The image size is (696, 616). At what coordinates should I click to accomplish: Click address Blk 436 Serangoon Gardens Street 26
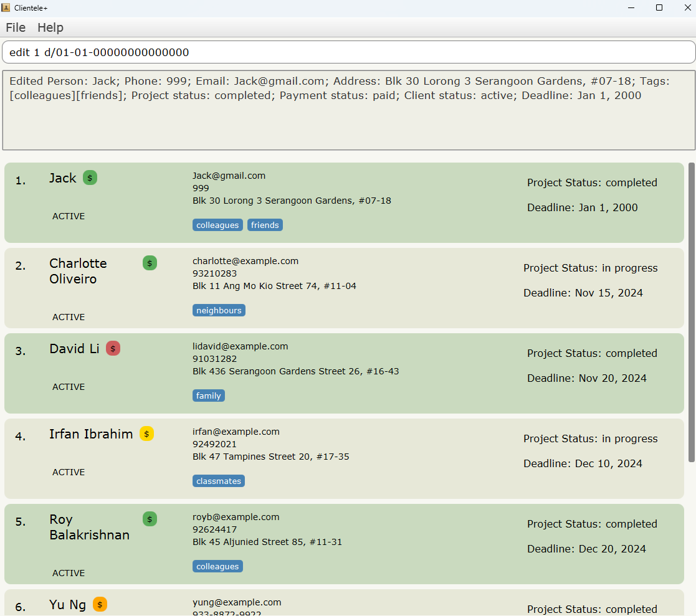pyautogui.click(x=295, y=371)
